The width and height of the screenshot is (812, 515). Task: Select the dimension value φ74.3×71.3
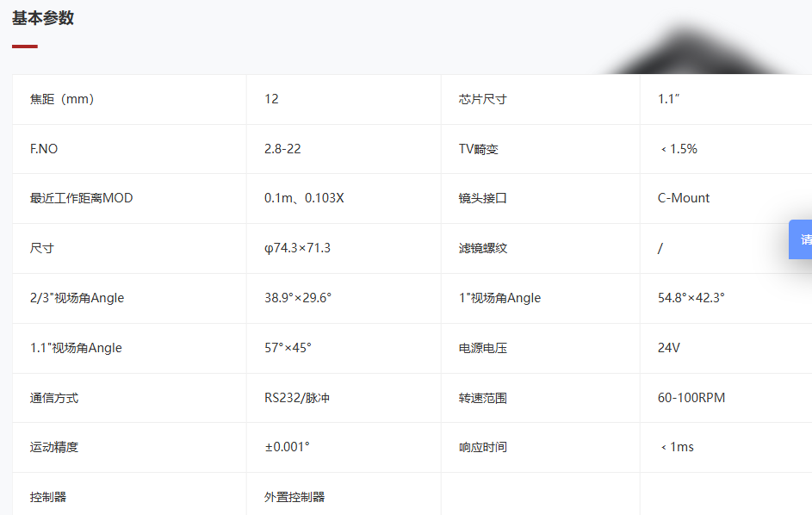click(x=297, y=248)
